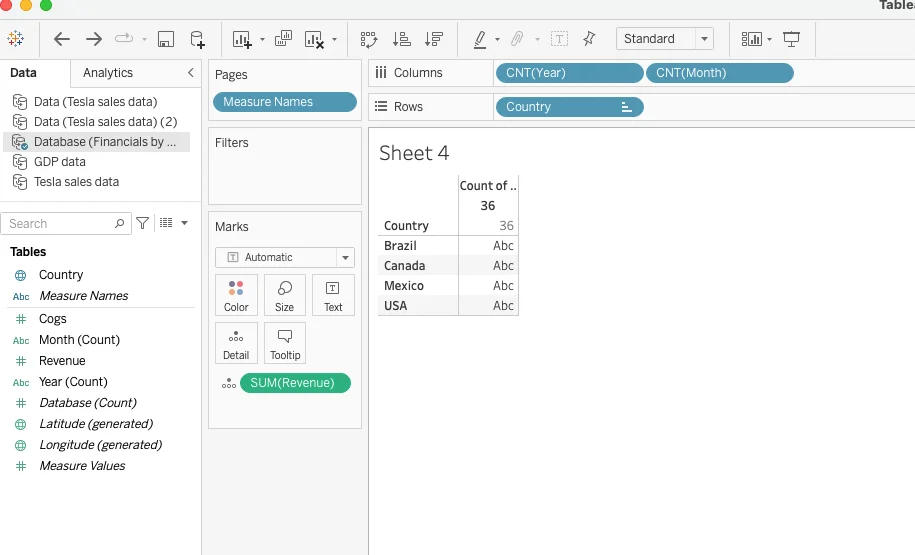Click the Undo back arrow

point(62,39)
